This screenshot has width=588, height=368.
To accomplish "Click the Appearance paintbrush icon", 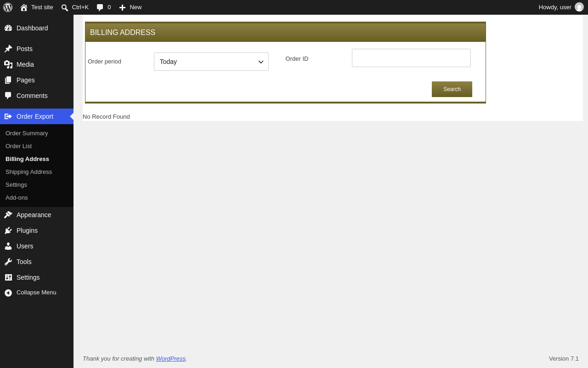I will coord(8,215).
